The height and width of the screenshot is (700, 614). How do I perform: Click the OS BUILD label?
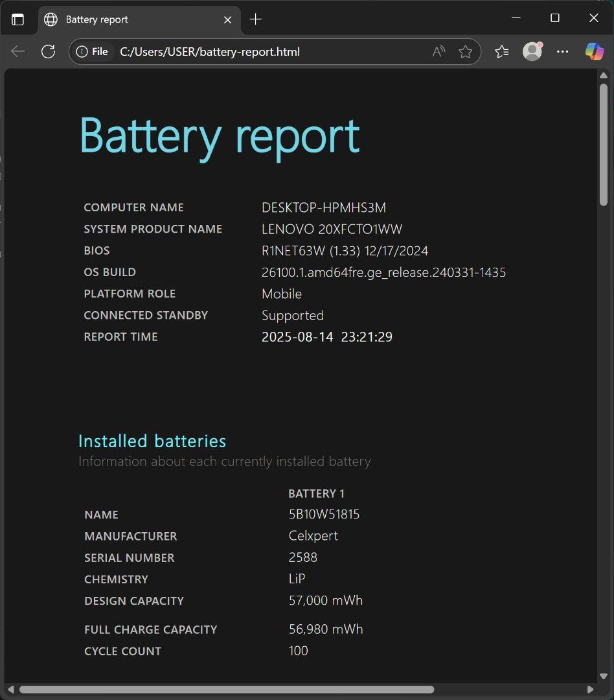pos(109,272)
